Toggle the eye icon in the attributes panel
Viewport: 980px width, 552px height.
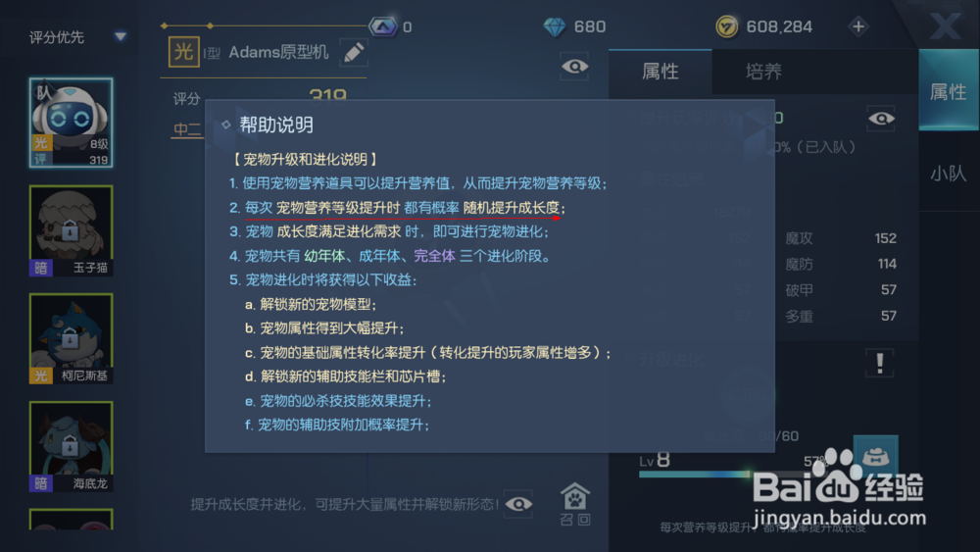click(881, 119)
